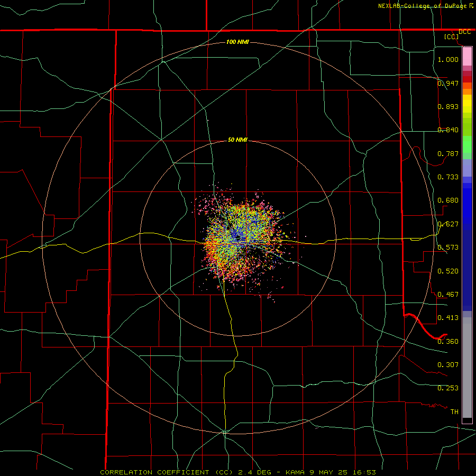Pick the bright green swatch on the color scale
The image size is (476, 476).
[467, 144]
